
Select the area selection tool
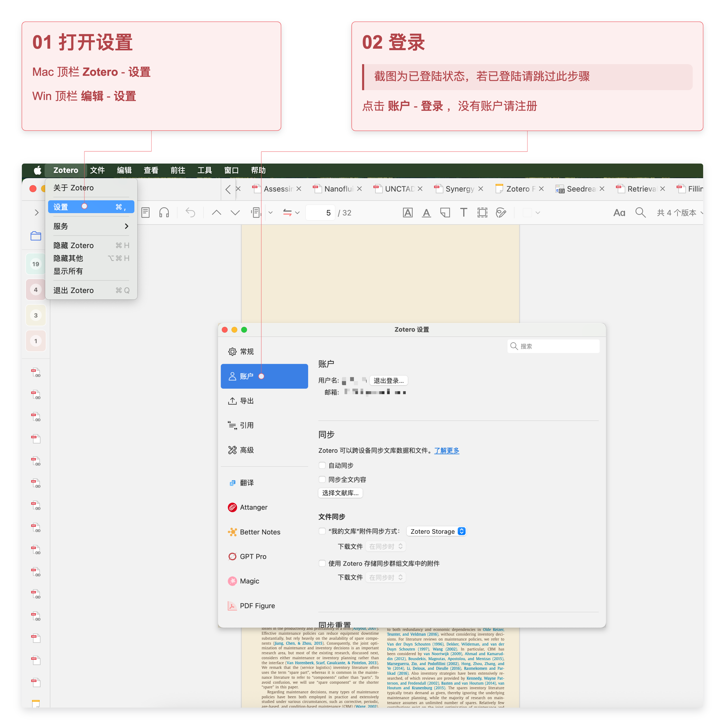[482, 213]
